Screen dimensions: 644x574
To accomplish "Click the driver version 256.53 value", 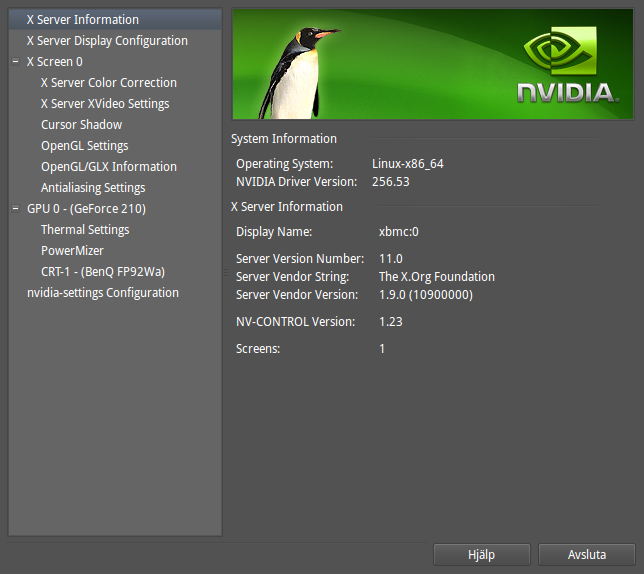I will click(391, 182).
